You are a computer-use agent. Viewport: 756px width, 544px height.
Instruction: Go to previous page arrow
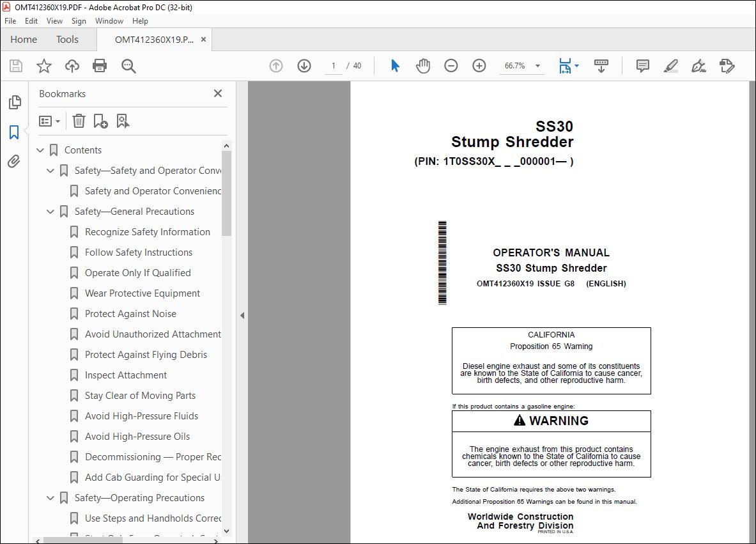(x=276, y=66)
